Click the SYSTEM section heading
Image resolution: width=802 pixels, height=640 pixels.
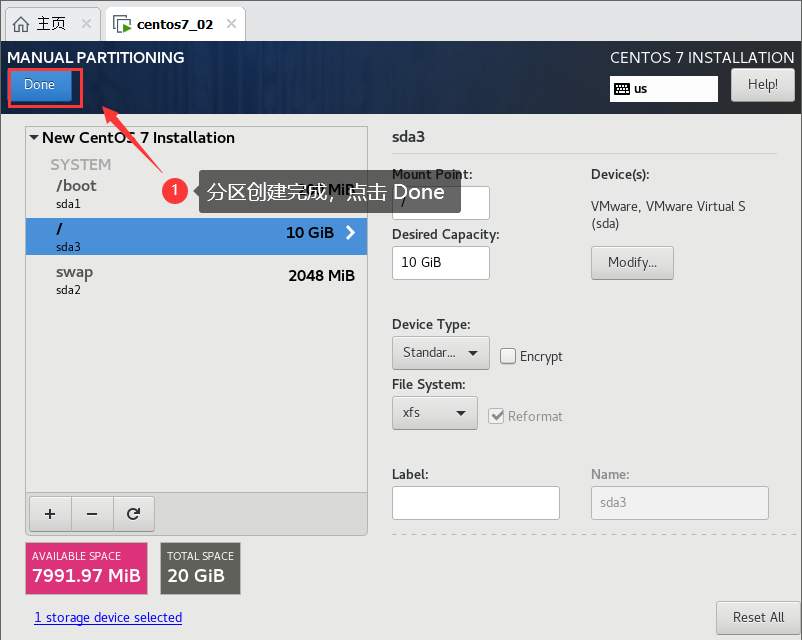[80, 164]
